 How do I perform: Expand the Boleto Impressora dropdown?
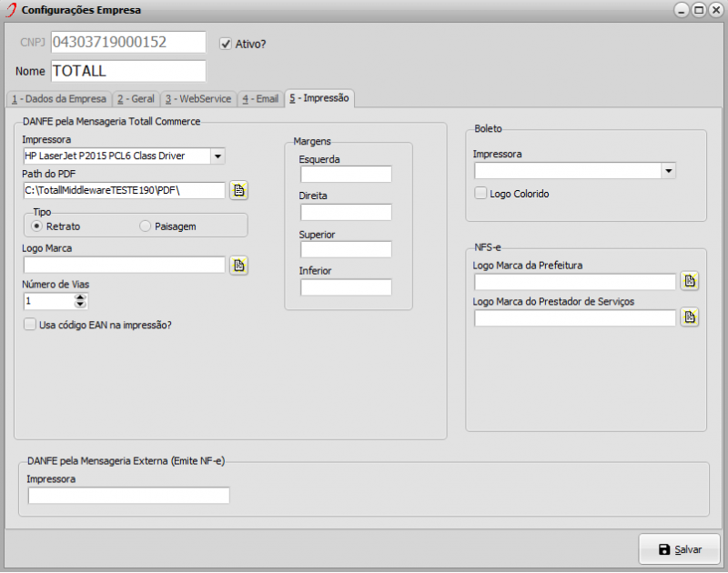tap(668, 170)
